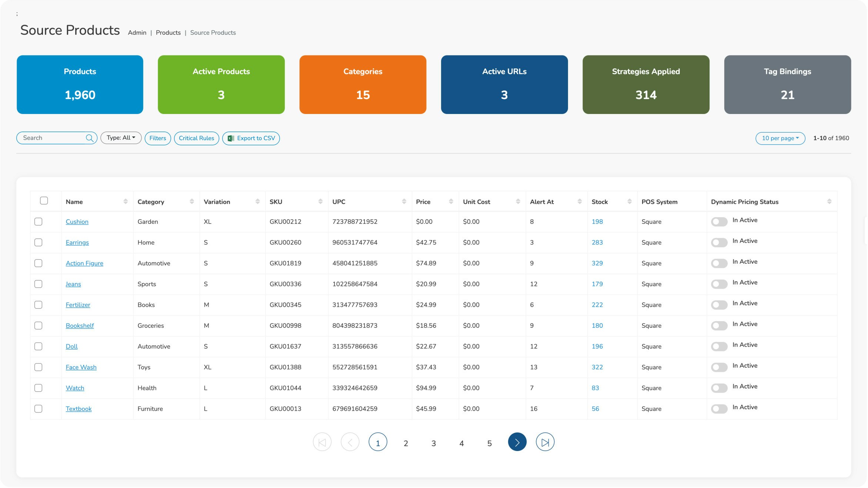
Task: Expand the 10 per page dropdown
Action: pyautogui.click(x=780, y=138)
